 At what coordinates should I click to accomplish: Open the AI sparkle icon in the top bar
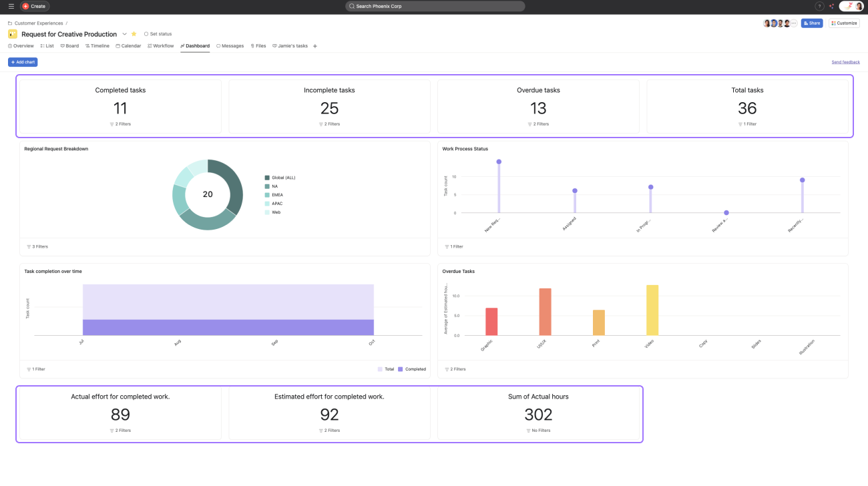(x=831, y=6)
